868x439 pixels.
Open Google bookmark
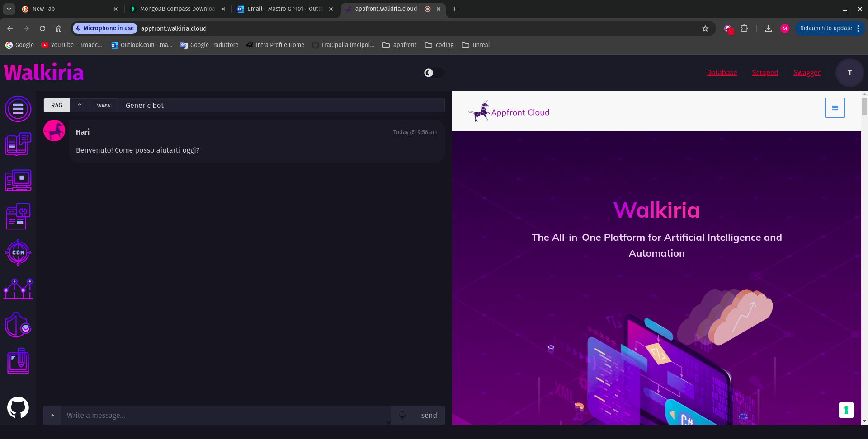[x=20, y=45]
